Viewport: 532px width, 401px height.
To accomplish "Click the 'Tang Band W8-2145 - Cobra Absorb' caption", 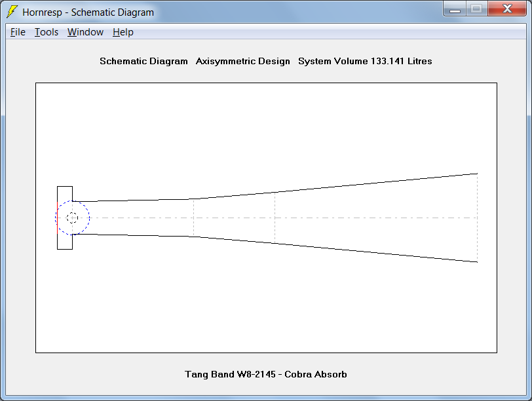I will click(x=265, y=374).
